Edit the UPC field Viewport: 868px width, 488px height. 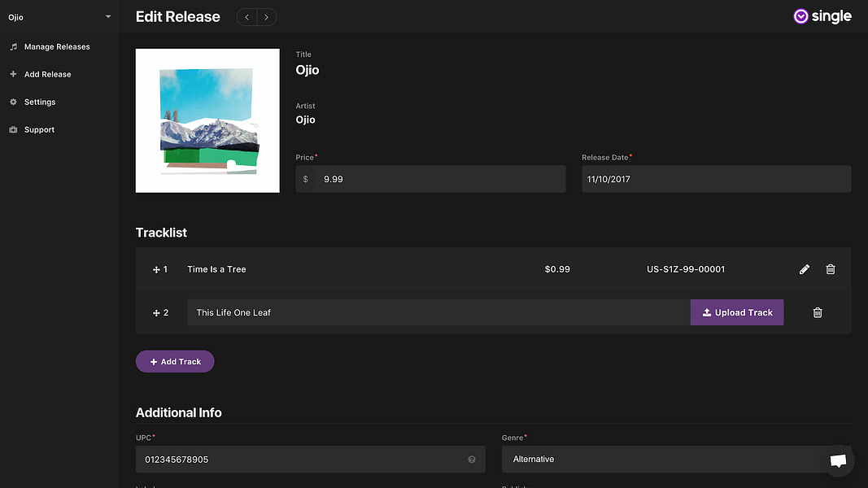pos(310,460)
